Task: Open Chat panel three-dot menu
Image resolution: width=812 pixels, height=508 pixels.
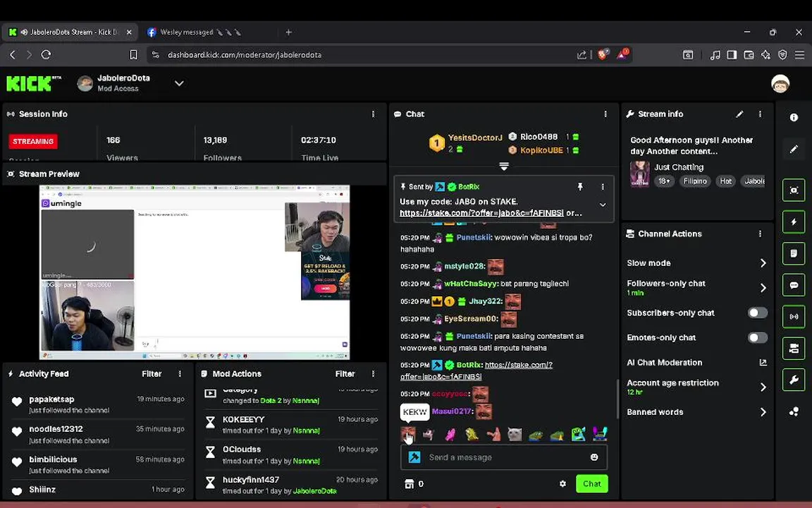Action: click(605, 114)
